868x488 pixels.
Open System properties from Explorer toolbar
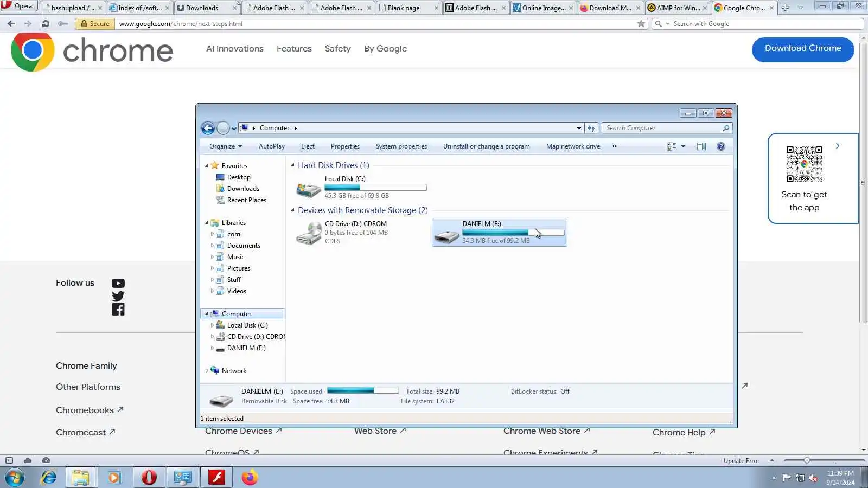(x=401, y=146)
